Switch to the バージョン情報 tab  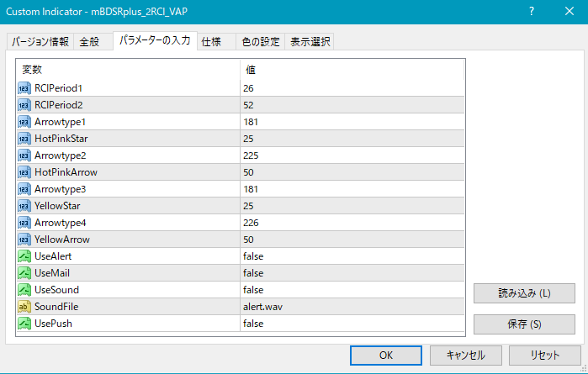click(x=40, y=42)
